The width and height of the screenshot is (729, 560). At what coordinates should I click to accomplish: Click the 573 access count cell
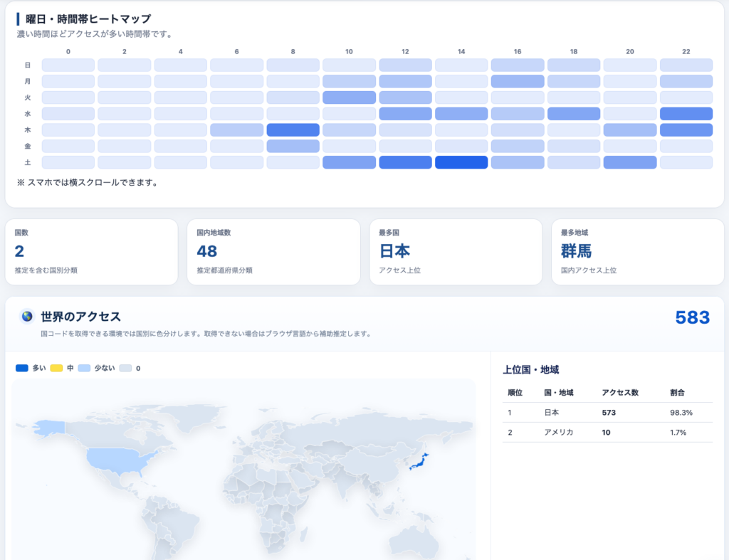pos(609,413)
